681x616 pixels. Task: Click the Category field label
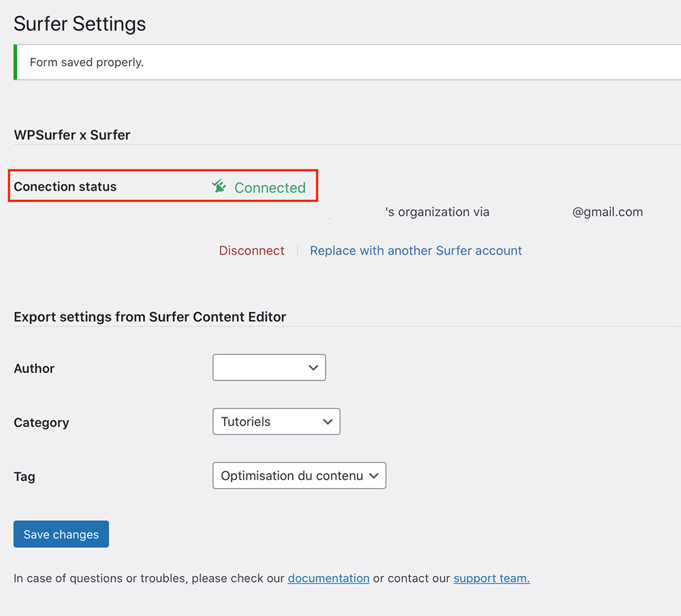[42, 423]
